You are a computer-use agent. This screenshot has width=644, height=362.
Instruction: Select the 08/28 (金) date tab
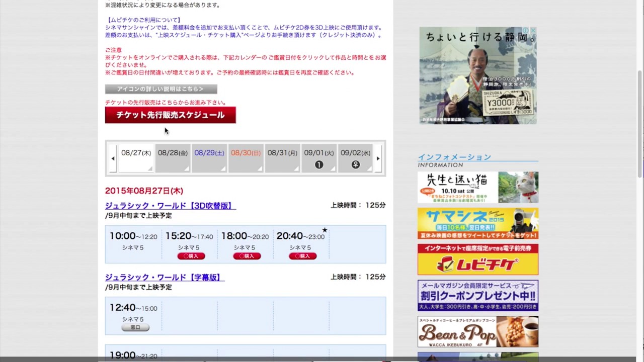173,158
